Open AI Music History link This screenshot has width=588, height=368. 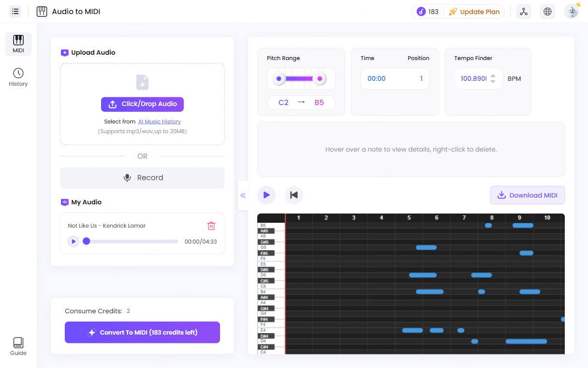click(x=160, y=121)
